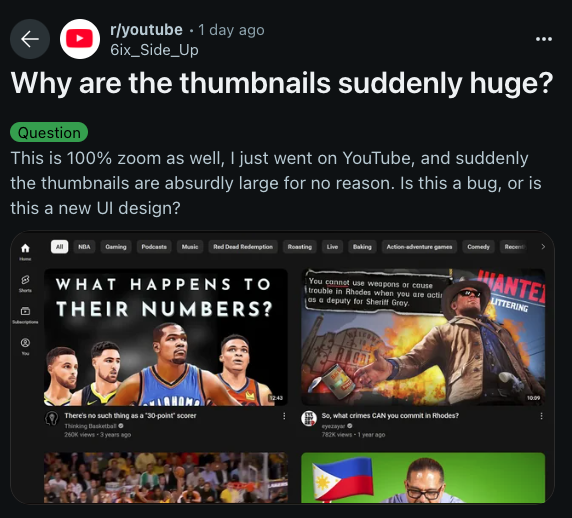The image size is (572, 518).
Task: Open options for the 30-point scorer video
Action: (284, 416)
